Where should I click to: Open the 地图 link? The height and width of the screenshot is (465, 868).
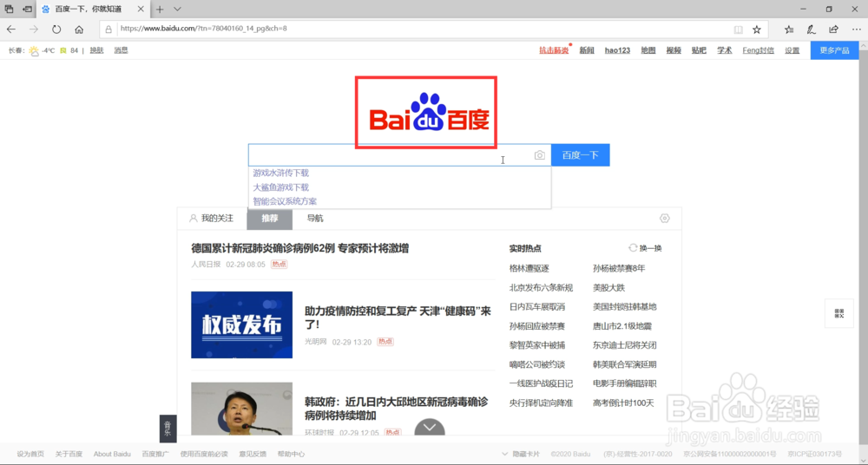pyautogui.click(x=648, y=50)
